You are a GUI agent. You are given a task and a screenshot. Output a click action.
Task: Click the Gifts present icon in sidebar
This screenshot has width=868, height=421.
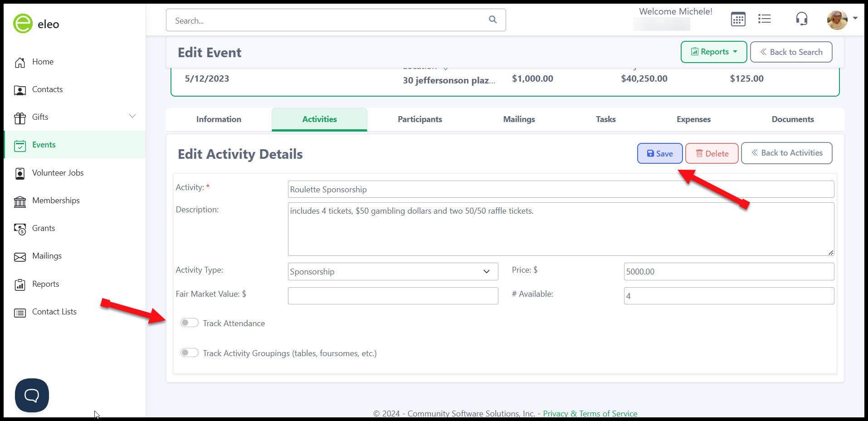(20, 118)
